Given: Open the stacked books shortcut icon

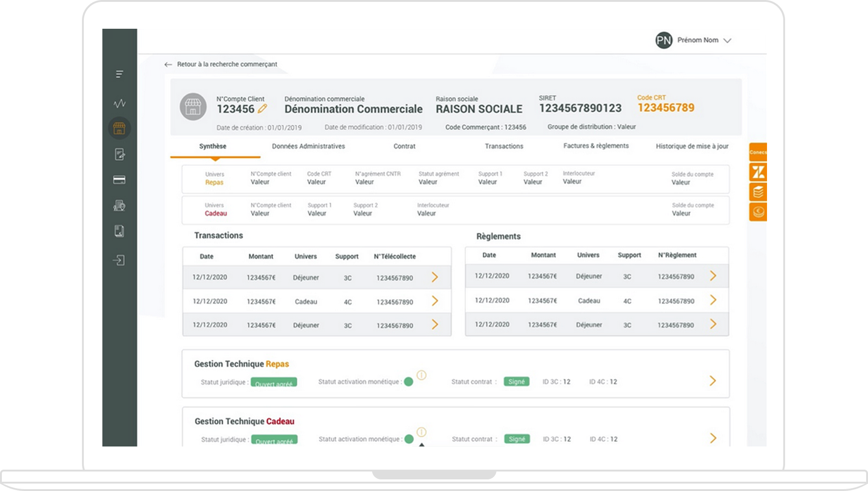Looking at the screenshot, I should (758, 192).
